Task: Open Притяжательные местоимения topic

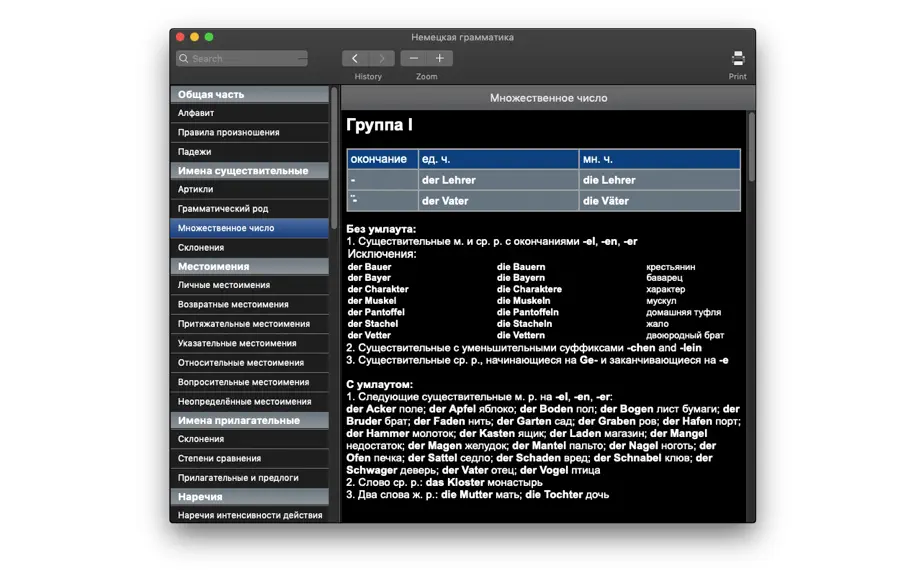Action: pyautogui.click(x=249, y=324)
